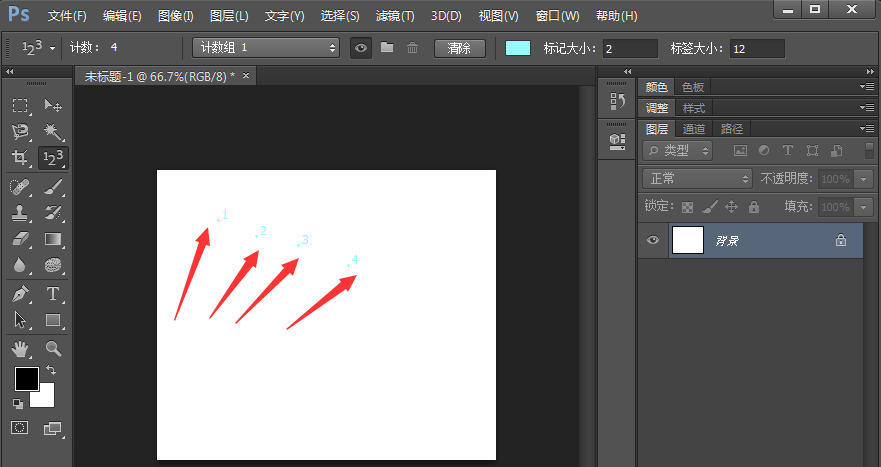The image size is (881, 467).
Task: Open the 滤镜(T) menu
Action: point(395,16)
